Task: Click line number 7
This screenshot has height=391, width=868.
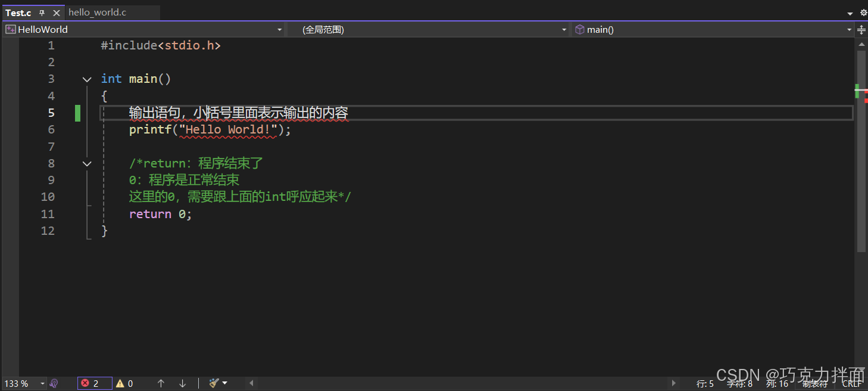Action: [51, 147]
